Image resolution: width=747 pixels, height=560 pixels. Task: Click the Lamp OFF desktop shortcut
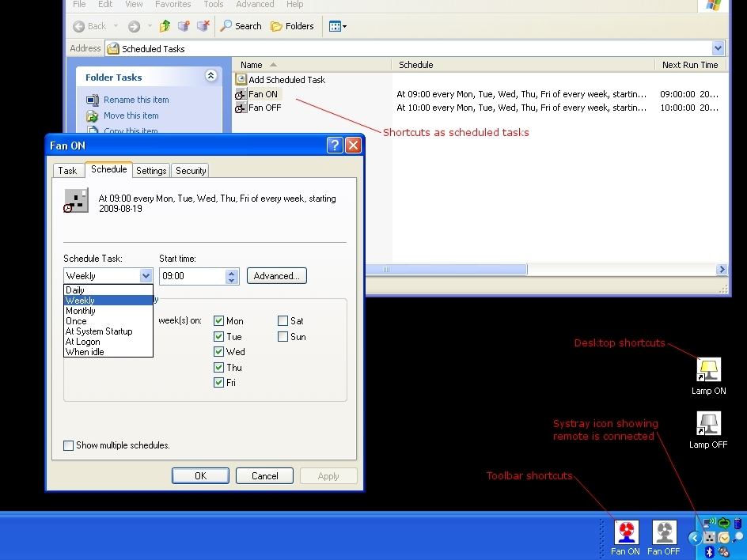[708, 430]
